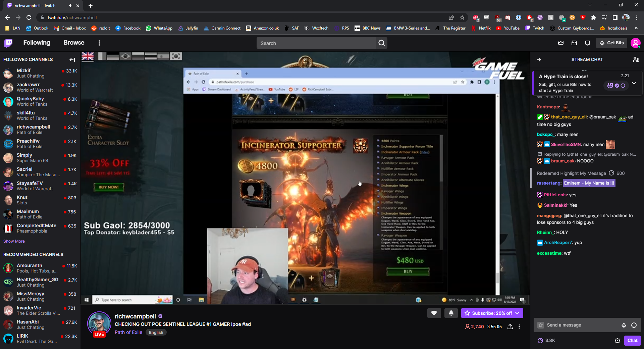644x349 pixels.
Task: Open Amouranth's recommended channel
Action: pos(40,268)
